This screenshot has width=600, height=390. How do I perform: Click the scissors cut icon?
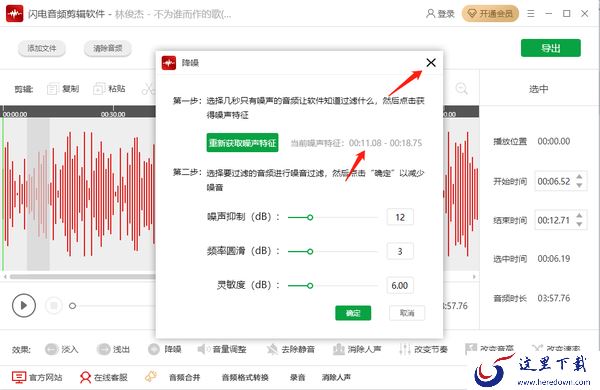(x=148, y=89)
